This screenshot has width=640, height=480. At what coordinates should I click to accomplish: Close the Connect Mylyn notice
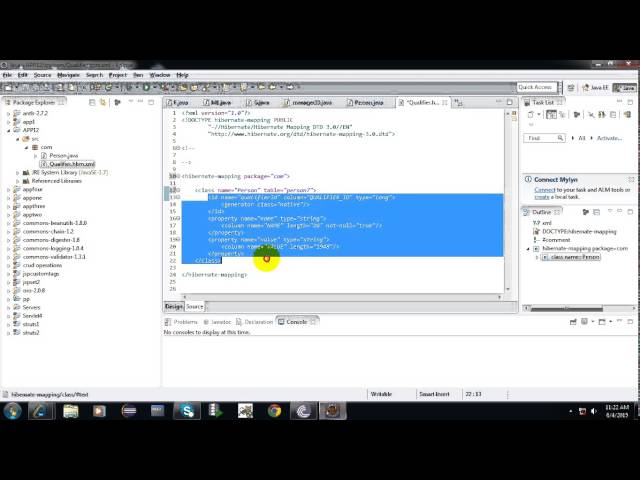631,180
